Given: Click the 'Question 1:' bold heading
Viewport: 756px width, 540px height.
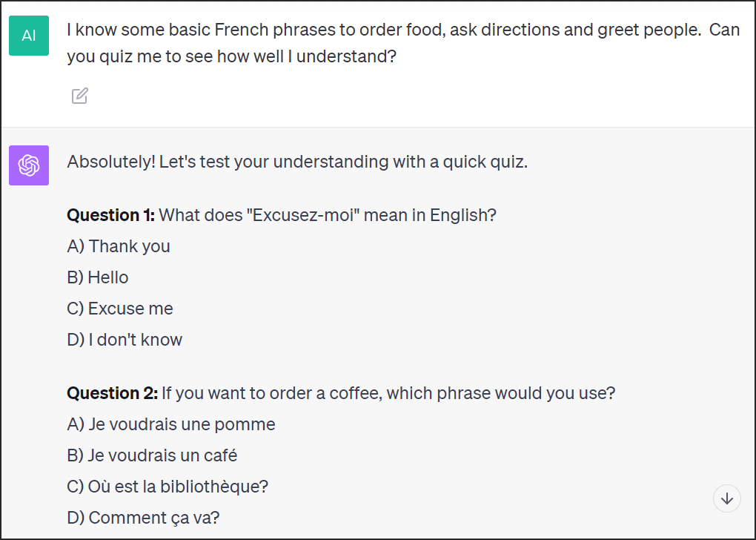Looking at the screenshot, I should click(x=111, y=215).
